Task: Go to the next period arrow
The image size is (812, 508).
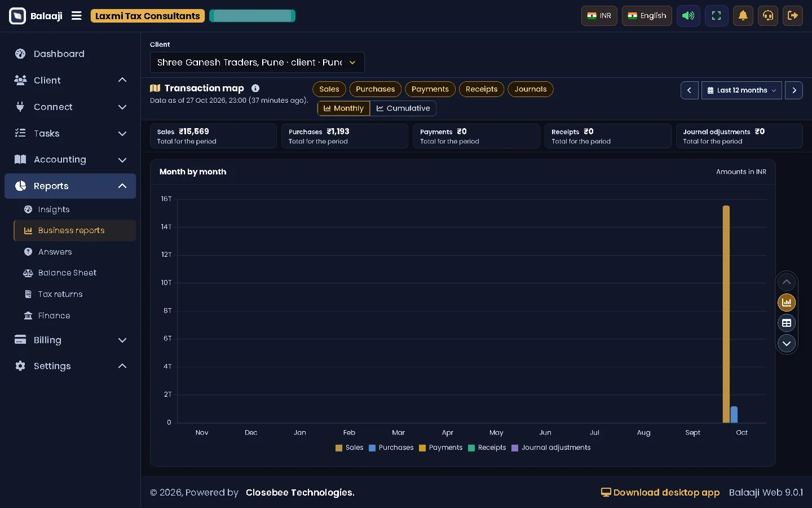Action: 794,90
